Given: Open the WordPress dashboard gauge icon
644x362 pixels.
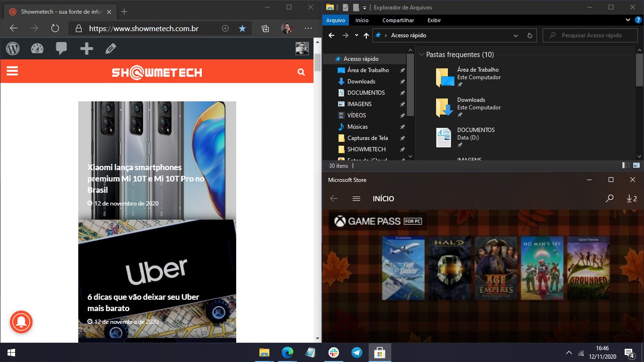Looking at the screenshot, I should pyautogui.click(x=37, y=48).
